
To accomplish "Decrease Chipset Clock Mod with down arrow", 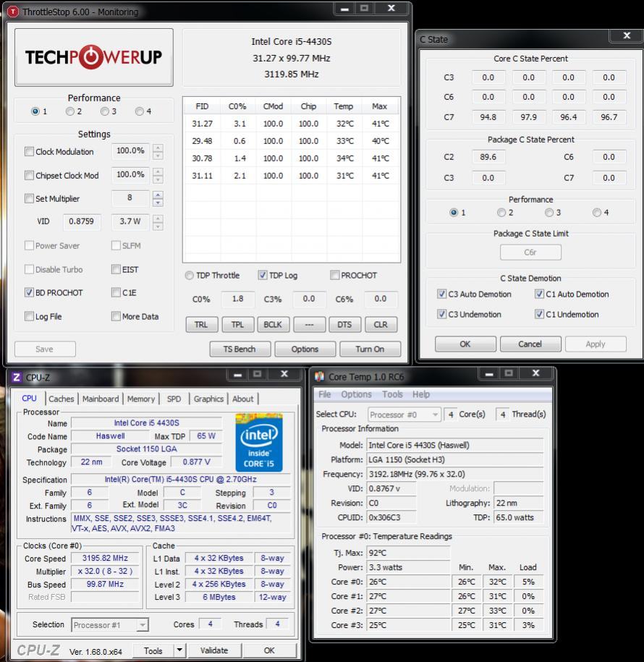I will click(158, 179).
